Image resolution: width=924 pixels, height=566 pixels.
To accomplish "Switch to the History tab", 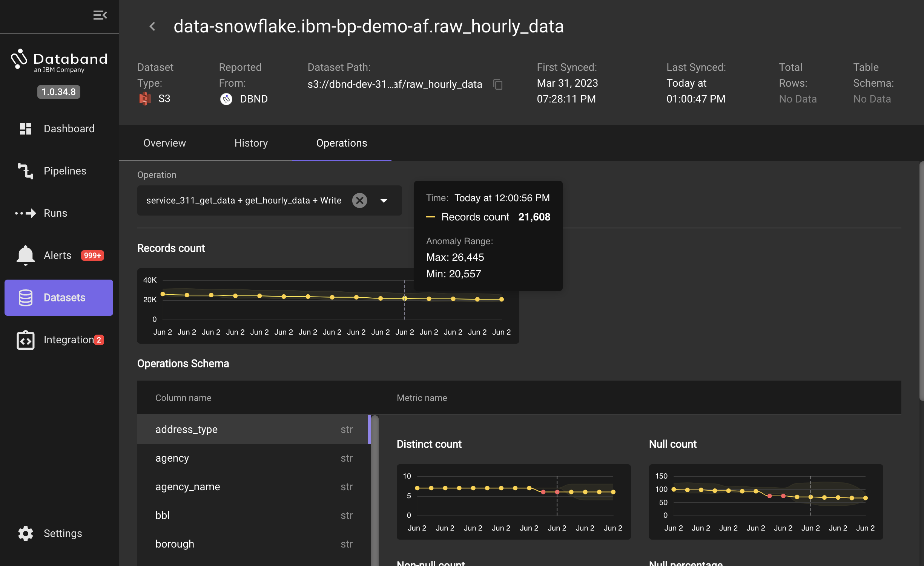I will coord(251,143).
